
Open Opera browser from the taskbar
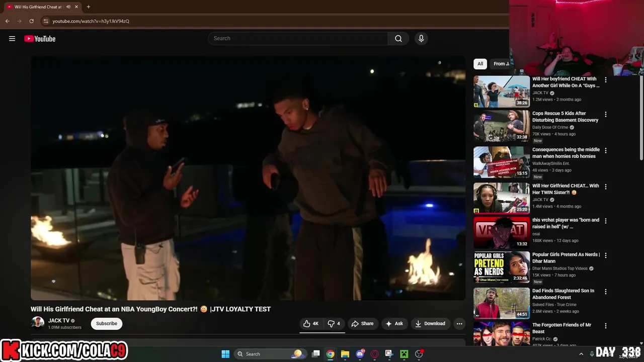[x=374, y=354]
